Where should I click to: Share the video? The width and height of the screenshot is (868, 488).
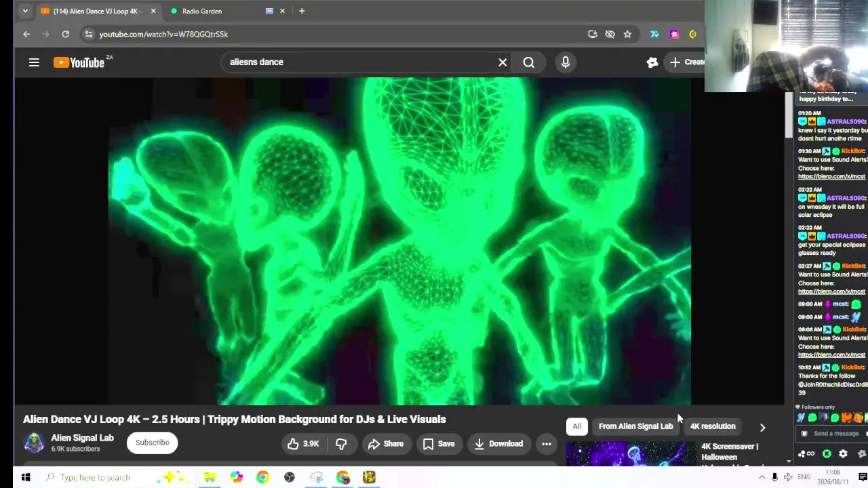[x=386, y=444]
